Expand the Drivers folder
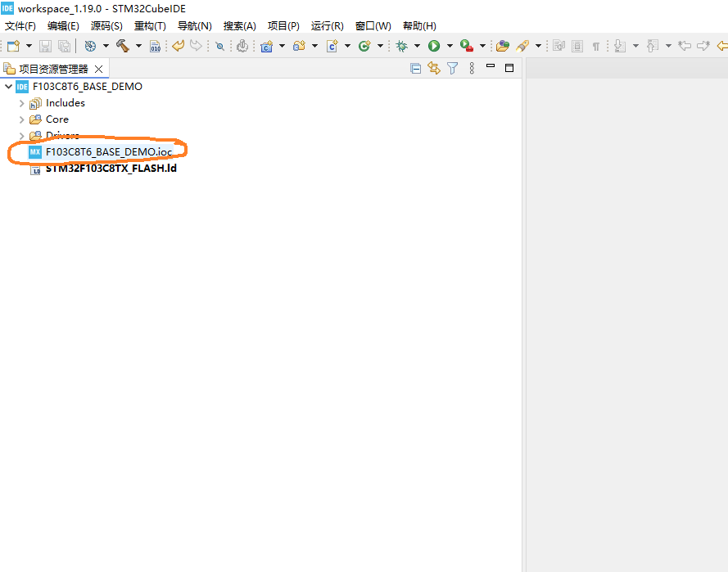This screenshot has height=572, width=728. coord(21,136)
